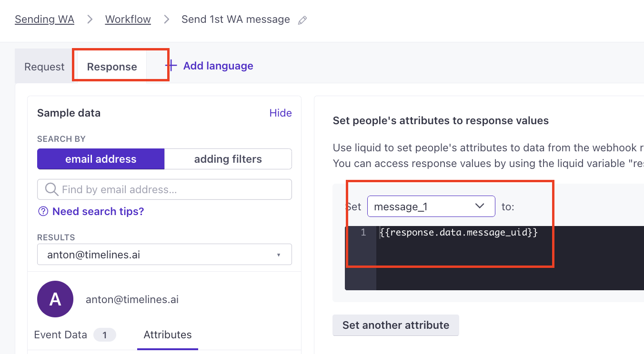Open the Results dropdown showing anton@timelines.ai
Image resolution: width=644 pixels, height=354 pixels.
tap(164, 255)
